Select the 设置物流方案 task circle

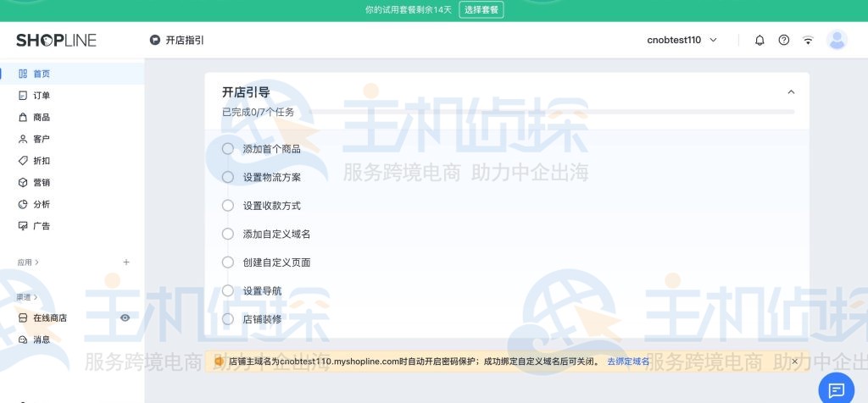coord(227,177)
